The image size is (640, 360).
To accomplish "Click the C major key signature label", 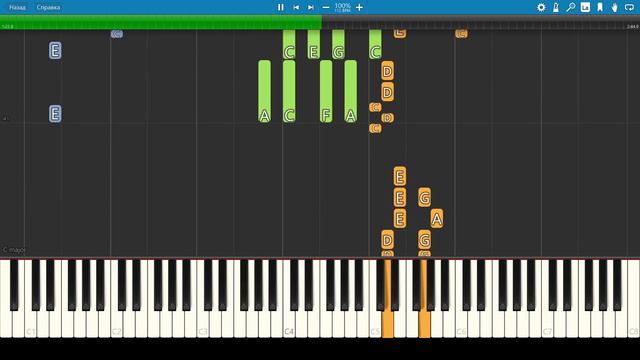I will click(14, 249).
